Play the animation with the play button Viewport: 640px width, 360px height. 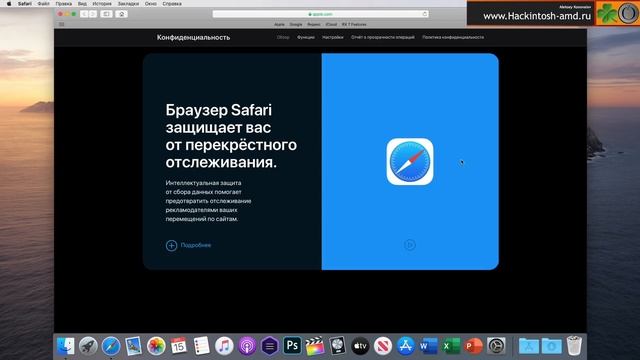[410, 244]
